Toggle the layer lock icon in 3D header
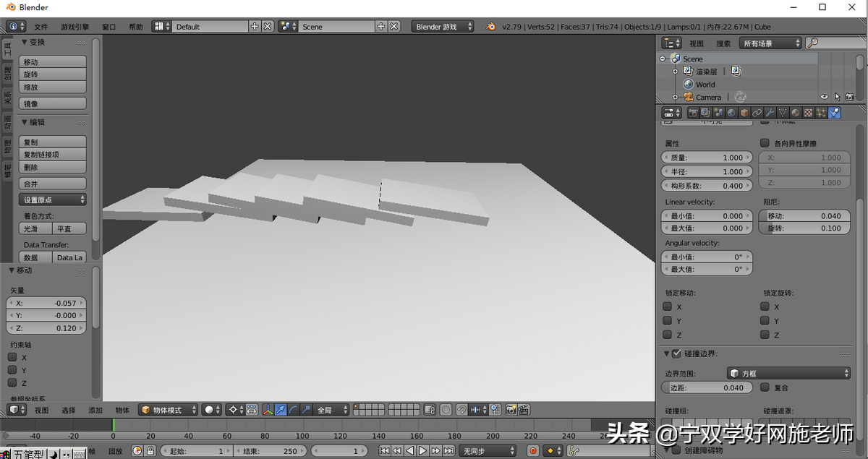 [429, 410]
